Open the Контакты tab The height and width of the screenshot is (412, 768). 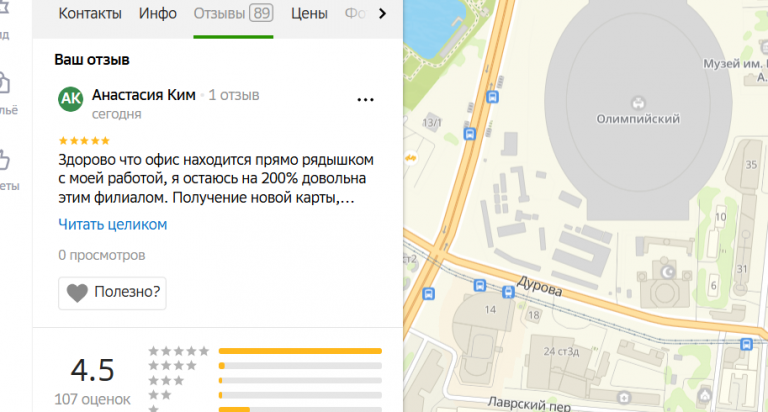tap(90, 13)
